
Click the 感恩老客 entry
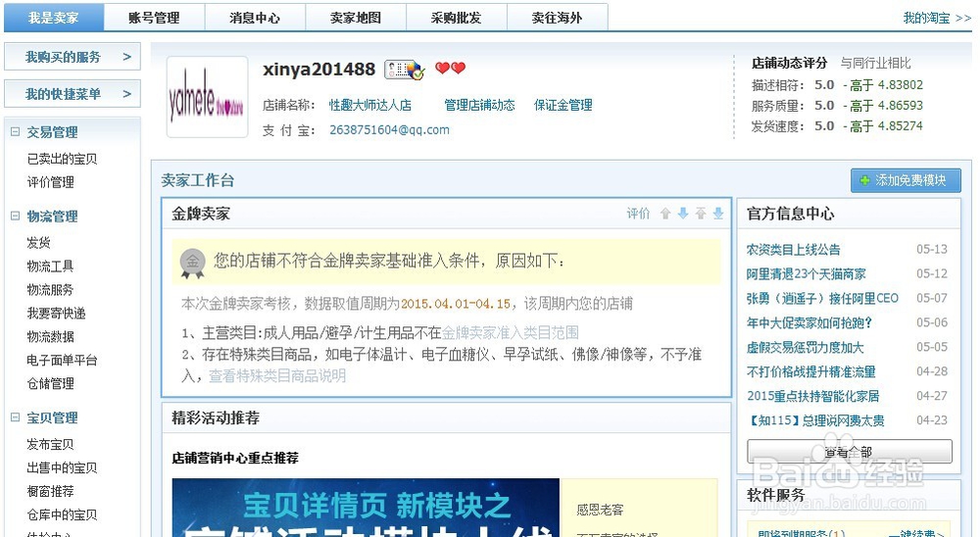600,510
